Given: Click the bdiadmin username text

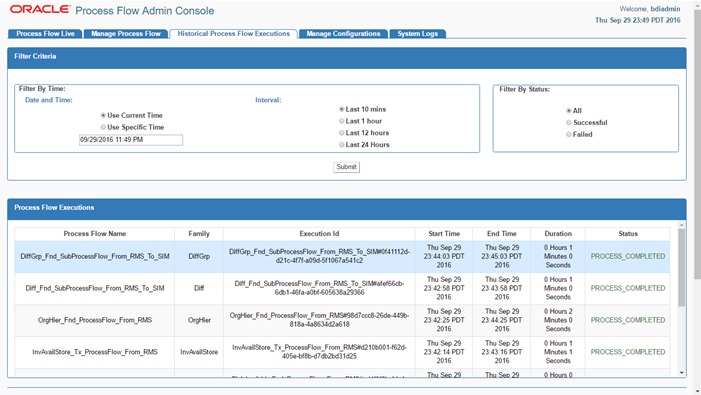Looking at the screenshot, I should [x=665, y=9].
